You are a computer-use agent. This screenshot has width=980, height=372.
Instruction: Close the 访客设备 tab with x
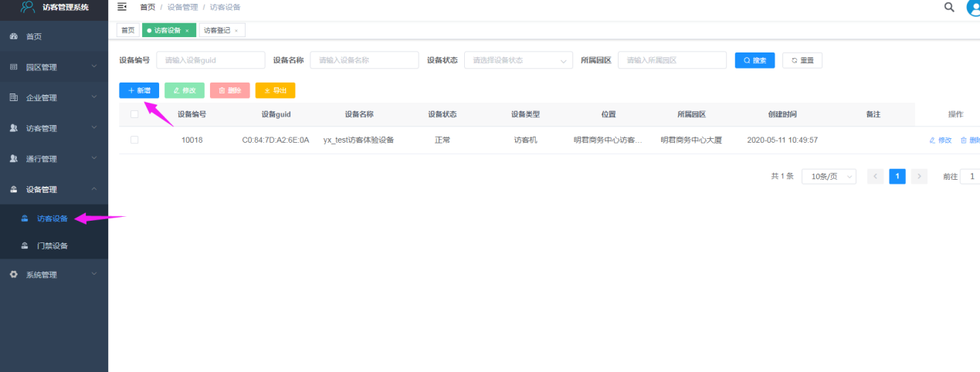(x=187, y=31)
